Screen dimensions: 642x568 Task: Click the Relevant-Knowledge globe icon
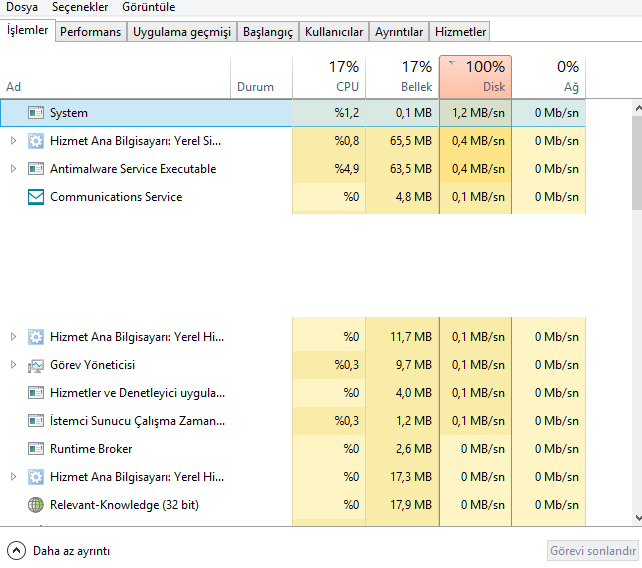click(x=36, y=505)
